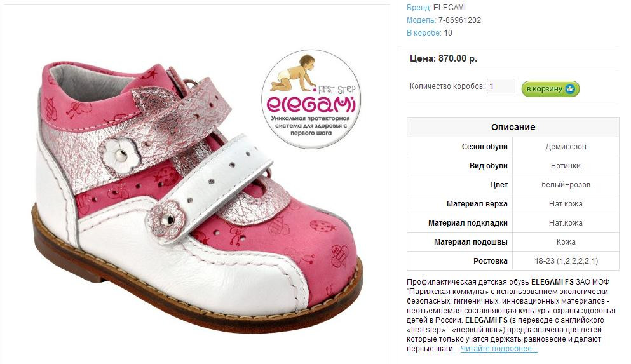The width and height of the screenshot is (631, 364).
Task: Click the cart icon on basket button
Action: (571, 88)
